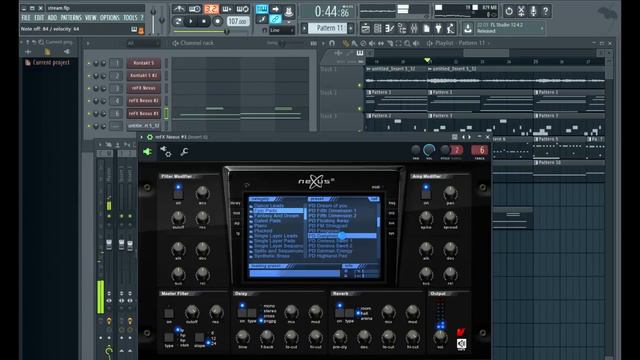Toggle wait for input before recording
Viewport: 640px width, 360px height.
point(195,9)
